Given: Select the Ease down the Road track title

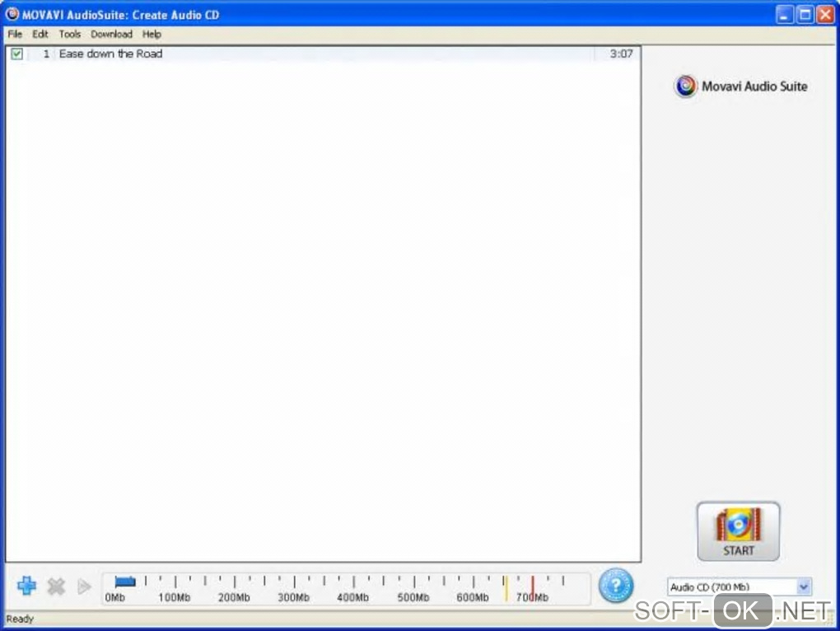Looking at the screenshot, I should (111, 54).
